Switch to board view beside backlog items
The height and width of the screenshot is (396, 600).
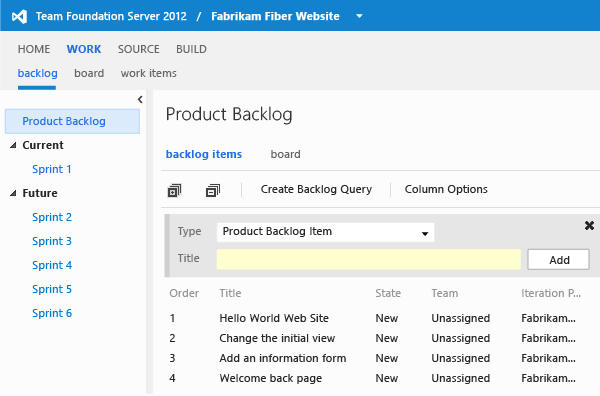(285, 154)
